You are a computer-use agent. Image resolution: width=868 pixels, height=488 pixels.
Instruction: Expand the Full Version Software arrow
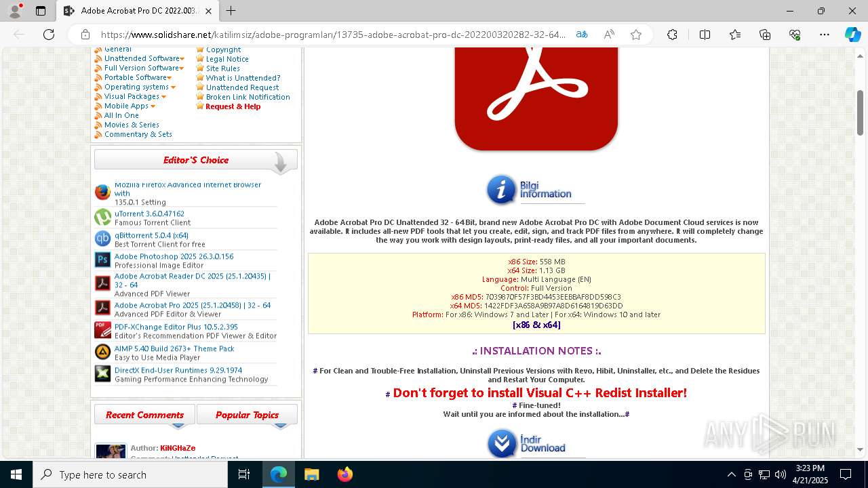[181, 68]
